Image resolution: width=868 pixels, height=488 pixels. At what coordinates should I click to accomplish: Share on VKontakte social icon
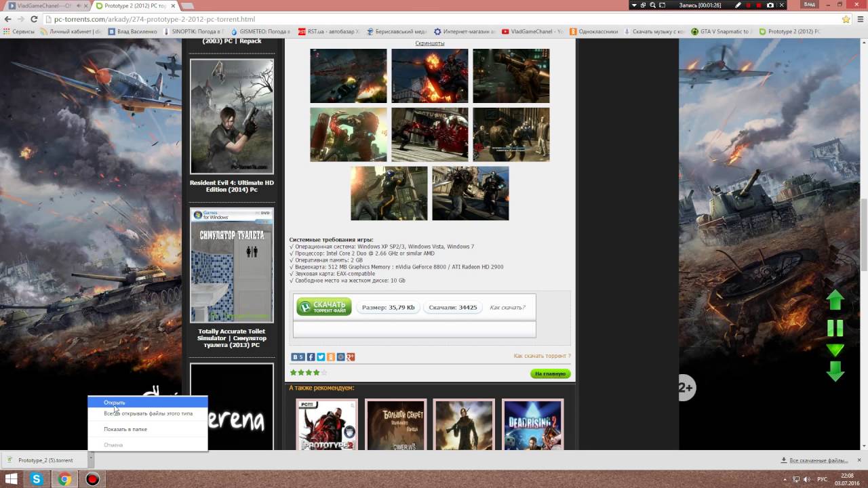[298, 357]
